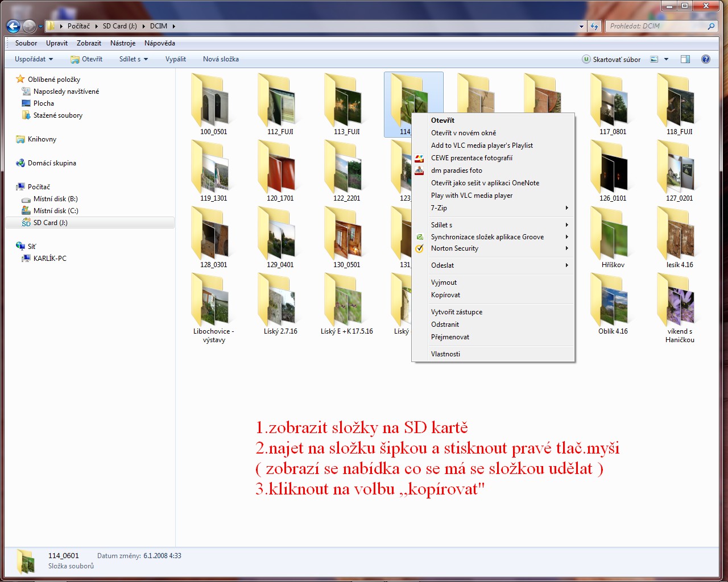The image size is (728, 582).
Task: Open the view options dropdown arrow
Action: (x=666, y=59)
